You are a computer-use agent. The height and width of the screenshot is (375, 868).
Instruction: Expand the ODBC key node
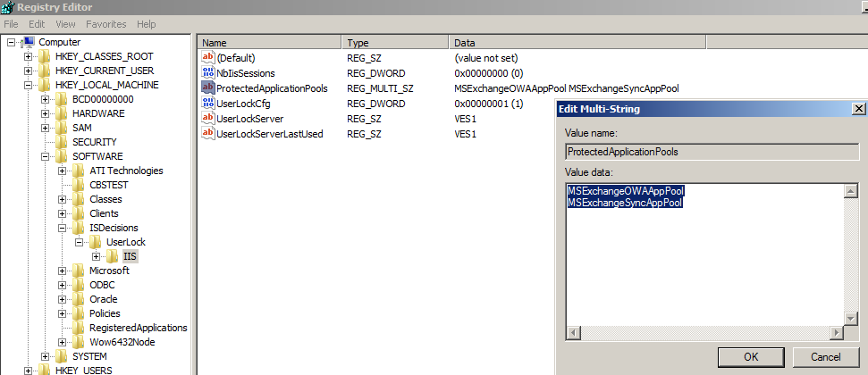pyautogui.click(x=62, y=286)
